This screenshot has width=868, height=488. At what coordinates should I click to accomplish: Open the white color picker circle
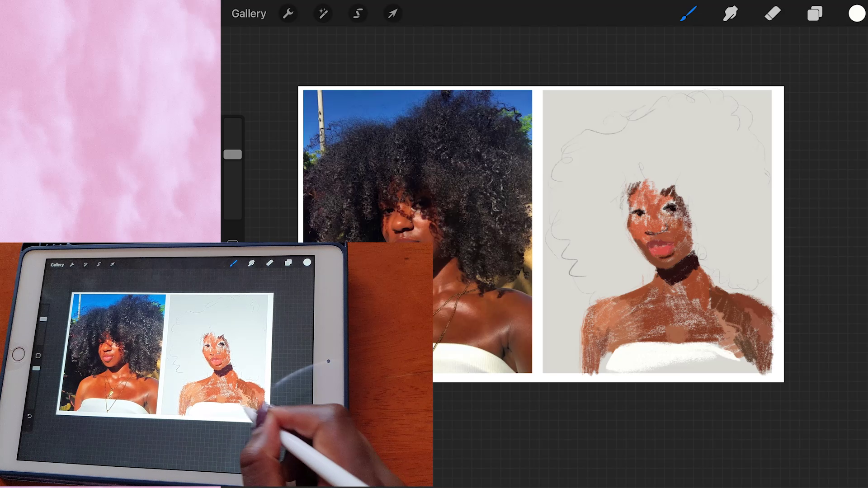click(x=857, y=14)
